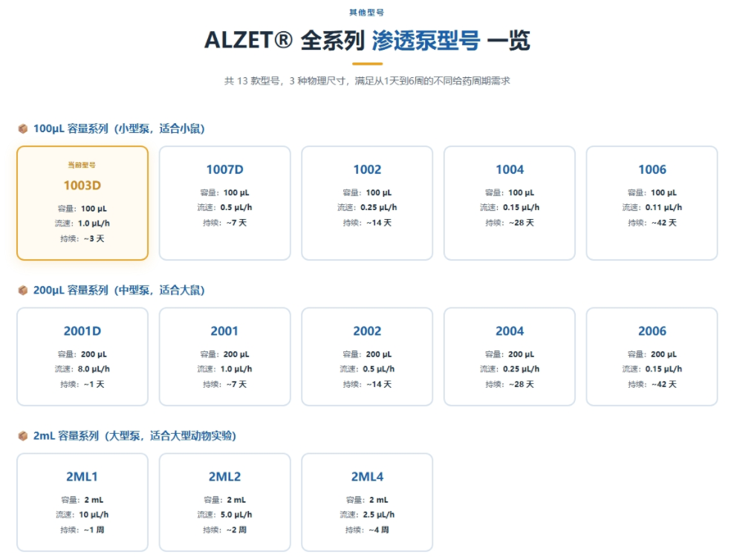Select the 2ML1 large pump card
737x560 pixels.
click(x=82, y=501)
